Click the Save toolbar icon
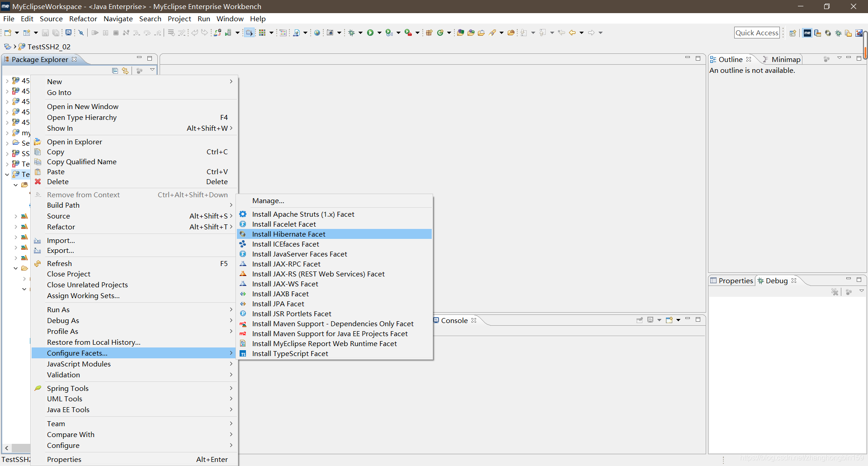The height and width of the screenshot is (466, 868). click(45, 33)
